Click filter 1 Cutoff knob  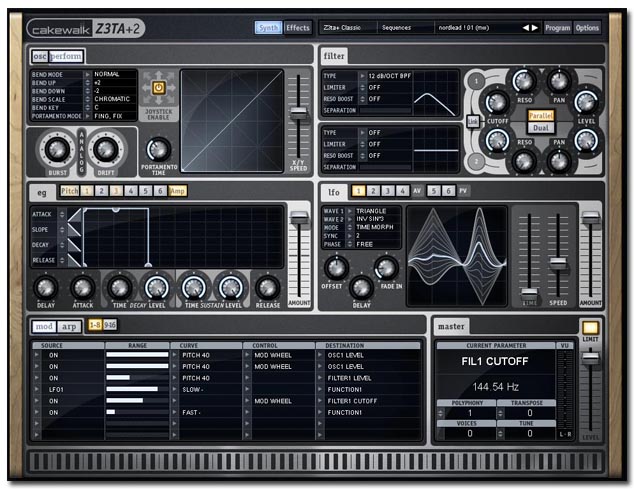click(x=497, y=102)
